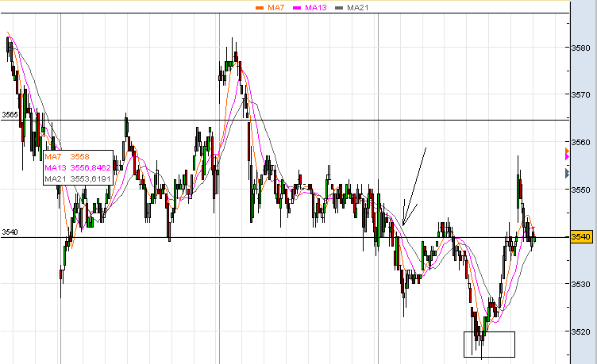This screenshot has width=597, height=364.
Task: Click the orange MA7 marker on price axis
Action: point(568,151)
